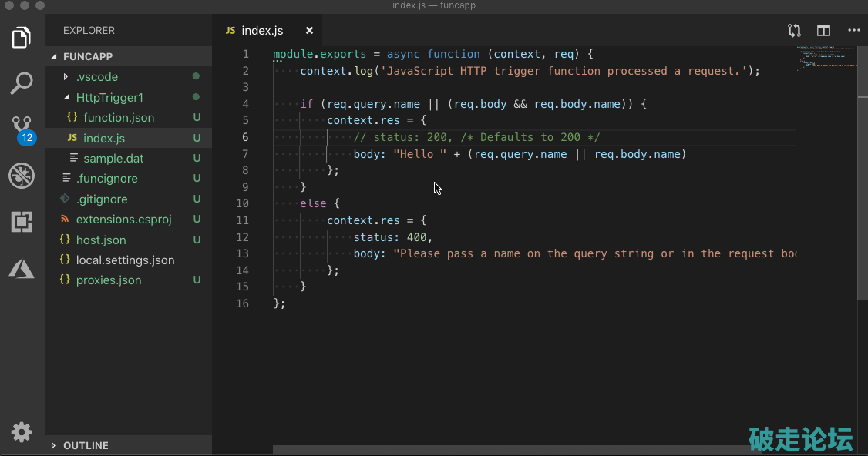The height and width of the screenshot is (456, 868).
Task: Open the Extensions view in activity bar
Action: [22, 223]
